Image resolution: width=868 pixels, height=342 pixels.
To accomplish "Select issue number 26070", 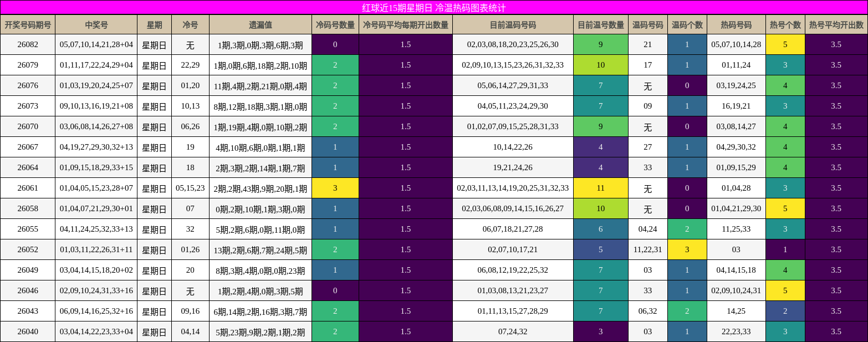I will (28, 126).
